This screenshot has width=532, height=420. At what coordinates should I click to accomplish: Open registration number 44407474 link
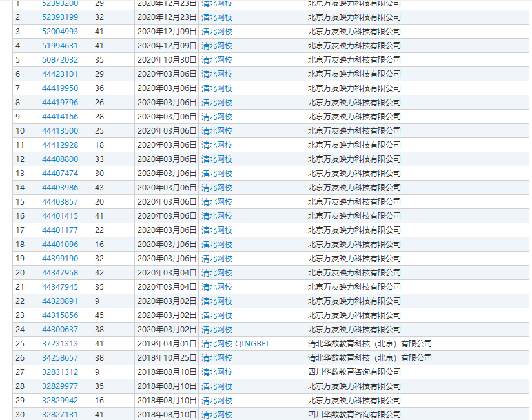[60, 174]
